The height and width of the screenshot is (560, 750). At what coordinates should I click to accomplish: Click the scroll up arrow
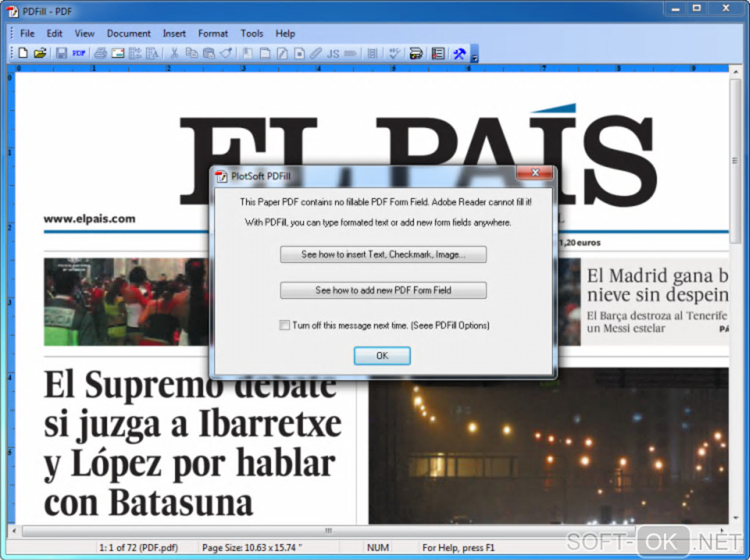coord(735,71)
